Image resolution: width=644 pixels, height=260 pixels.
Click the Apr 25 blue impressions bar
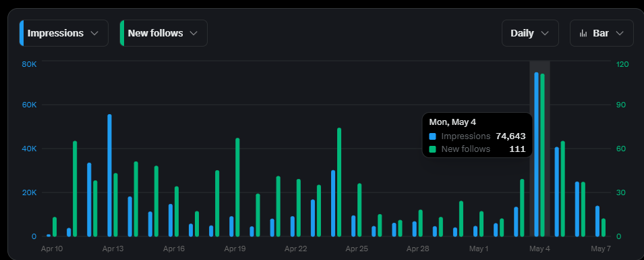pyautogui.click(x=353, y=226)
